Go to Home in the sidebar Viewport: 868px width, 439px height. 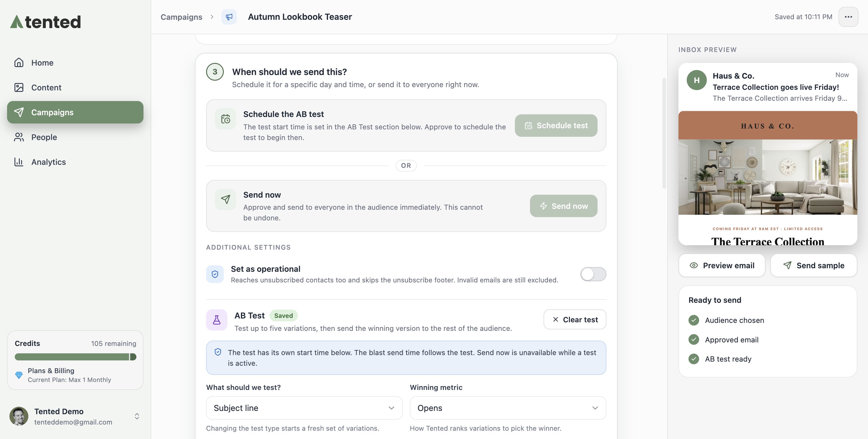pos(75,63)
